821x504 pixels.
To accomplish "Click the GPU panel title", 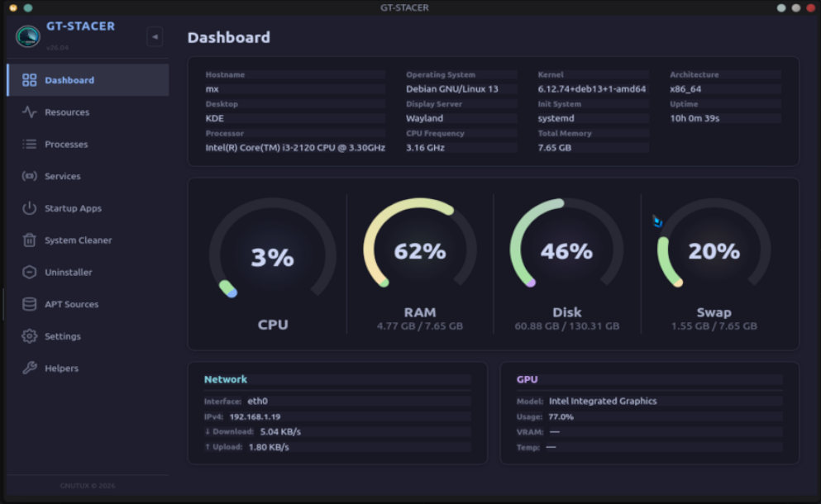I will pyautogui.click(x=527, y=379).
